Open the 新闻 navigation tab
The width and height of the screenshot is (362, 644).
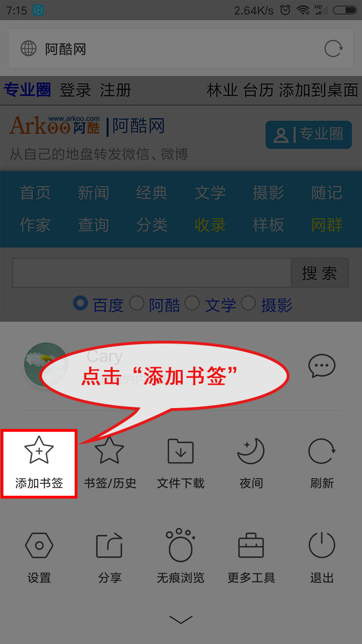click(93, 192)
